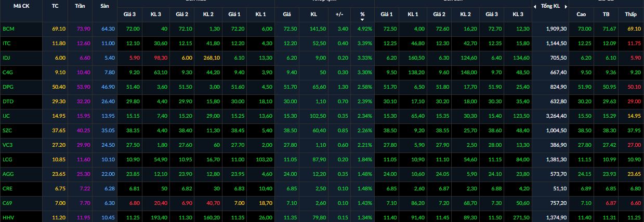
Task: Click the Thấp column header
Action: (x=630, y=14)
